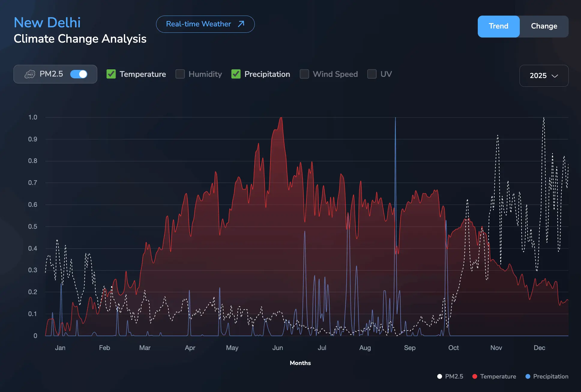This screenshot has width=581, height=392.
Task: Enable the Humidity checkbox
Action: point(180,74)
